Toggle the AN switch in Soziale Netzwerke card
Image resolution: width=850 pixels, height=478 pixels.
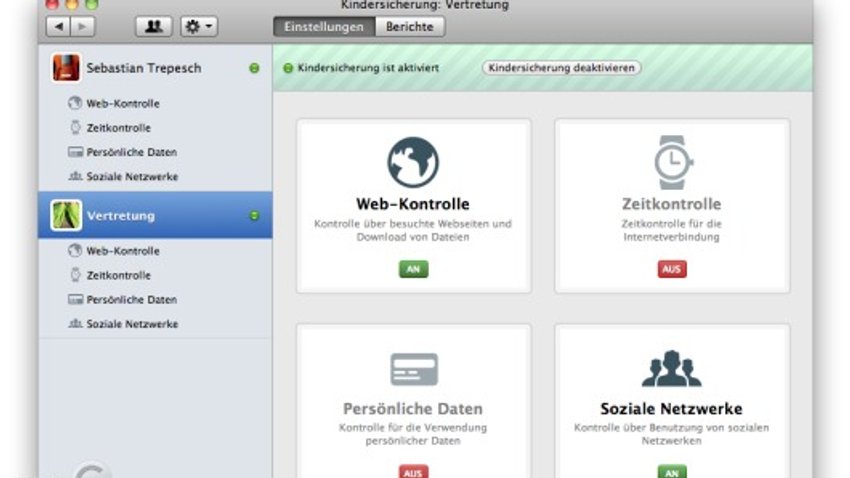(x=672, y=472)
